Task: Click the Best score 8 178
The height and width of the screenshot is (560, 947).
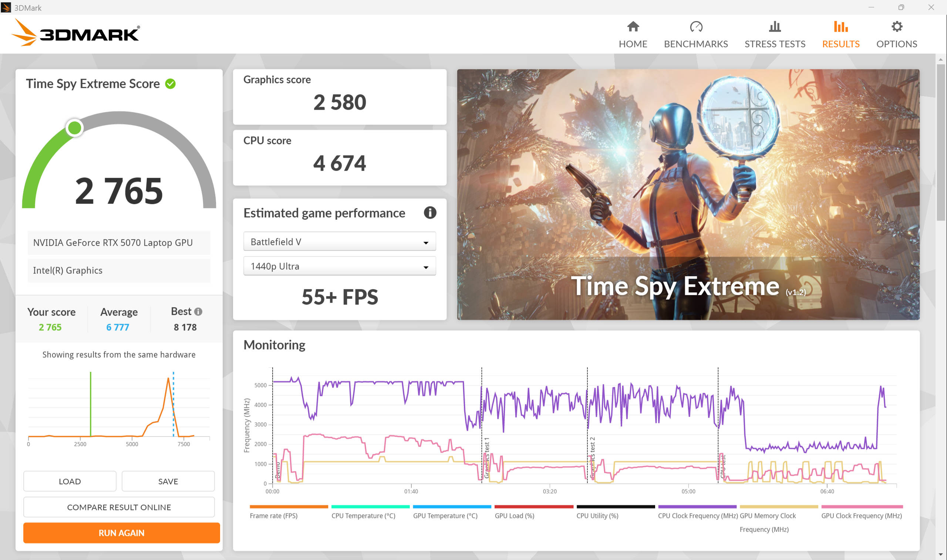Action: 185,327
